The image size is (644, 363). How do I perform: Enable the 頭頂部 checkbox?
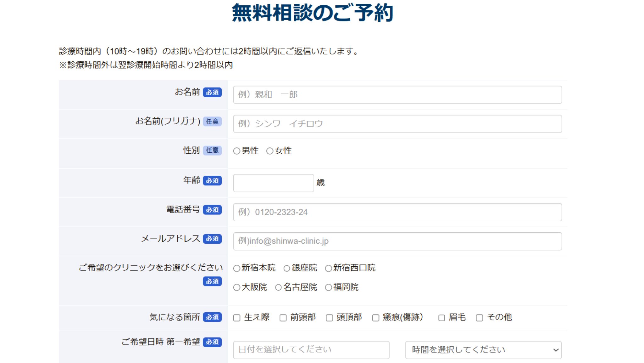coord(329,318)
